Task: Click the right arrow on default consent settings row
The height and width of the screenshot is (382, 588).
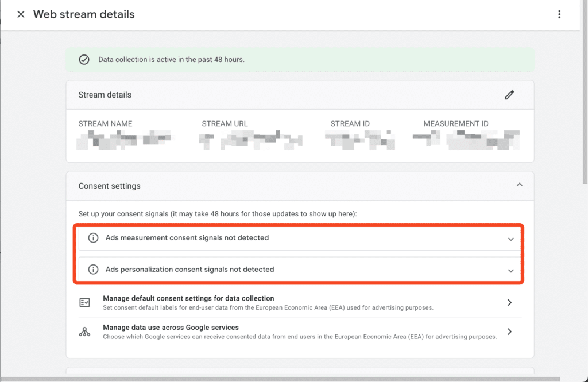Action: tap(509, 303)
